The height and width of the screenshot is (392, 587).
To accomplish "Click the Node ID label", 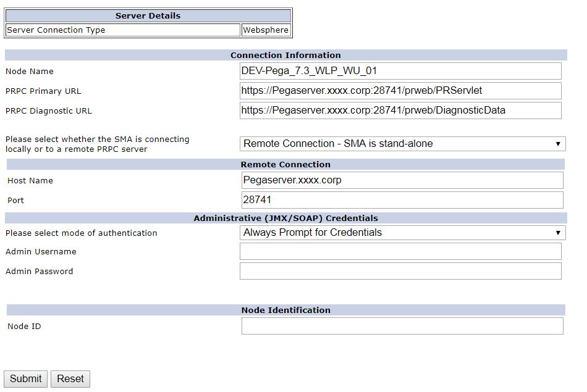I will [24, 327].
